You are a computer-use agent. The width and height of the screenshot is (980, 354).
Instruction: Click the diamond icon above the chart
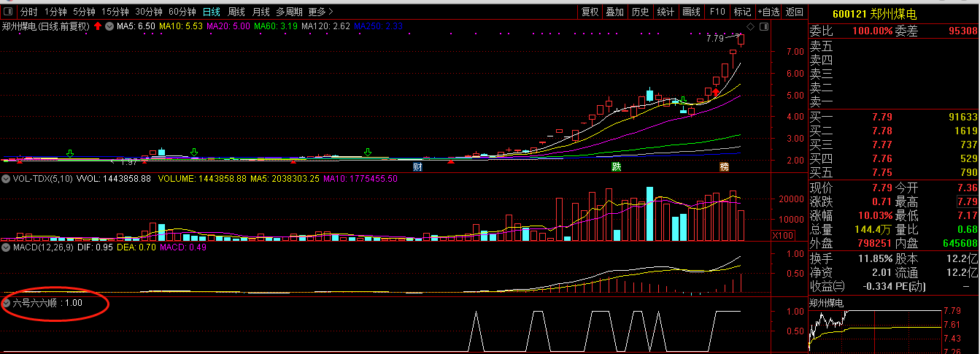749,26
